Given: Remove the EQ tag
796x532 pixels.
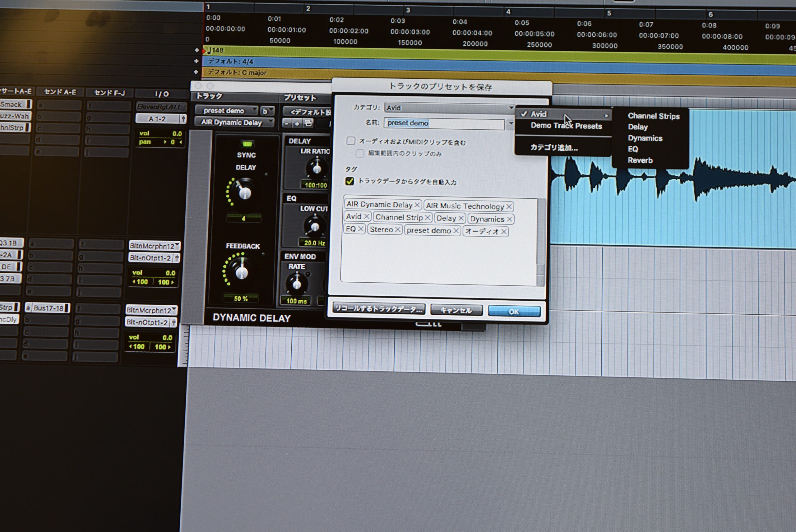Looking at the screenshot, I should pos(361,229).
